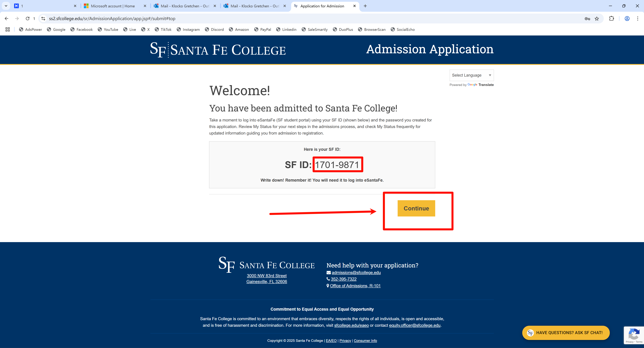The image size is (644, 348).
Task: Open the tab search chevron
Action: pyautogui.click(x=6, y=6)
